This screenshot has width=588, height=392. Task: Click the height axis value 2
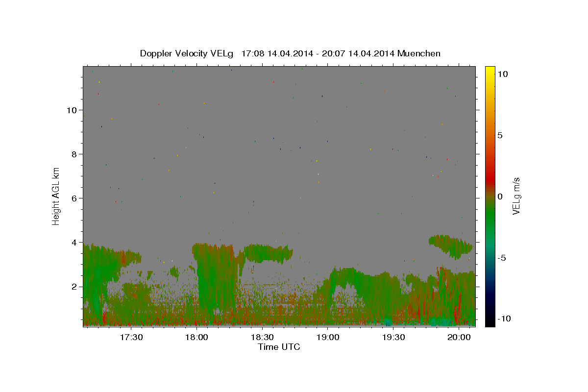[74, 286]
